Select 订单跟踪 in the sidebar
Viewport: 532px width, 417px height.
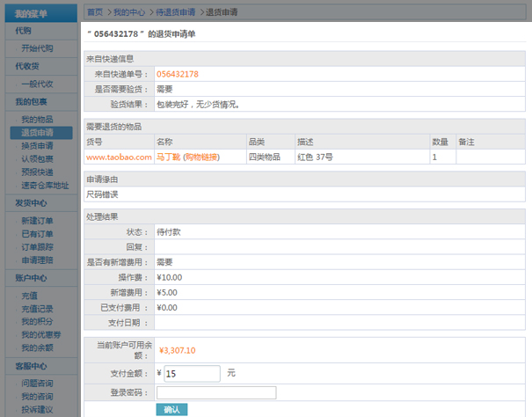point(37,246)
